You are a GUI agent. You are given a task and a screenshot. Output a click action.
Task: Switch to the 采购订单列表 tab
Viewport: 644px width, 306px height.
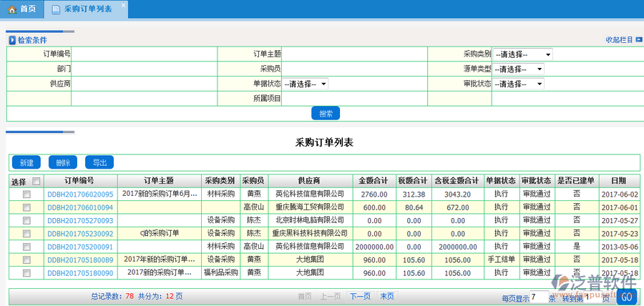[x=87, y=9]
